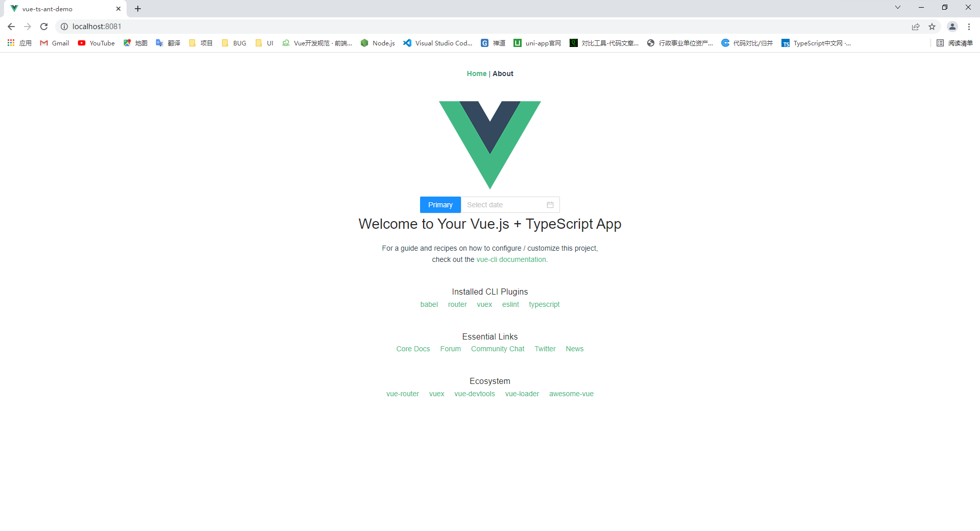Expand the tab search chevron
The image size is (980, 531).
point(898,7)
